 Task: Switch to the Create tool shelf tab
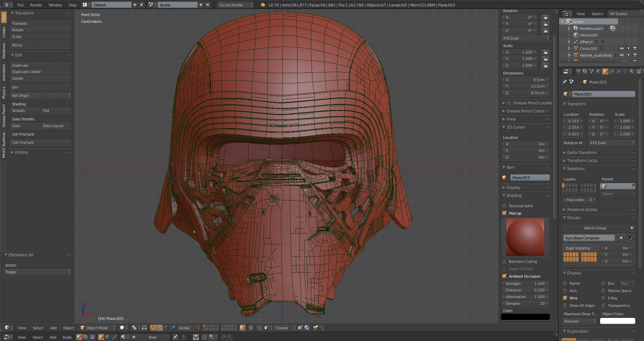coord(4,32)
